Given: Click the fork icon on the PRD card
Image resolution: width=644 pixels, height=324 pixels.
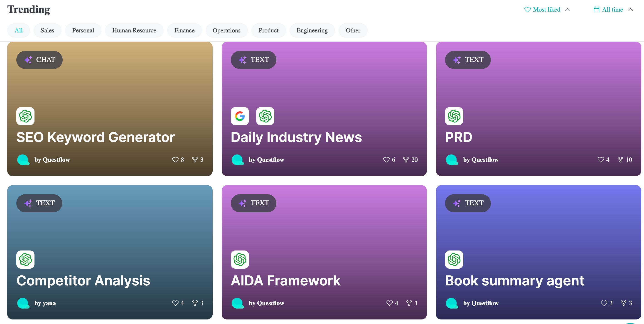Looking at the screenshot, I should pyautogui.click(x=620, y=160).
